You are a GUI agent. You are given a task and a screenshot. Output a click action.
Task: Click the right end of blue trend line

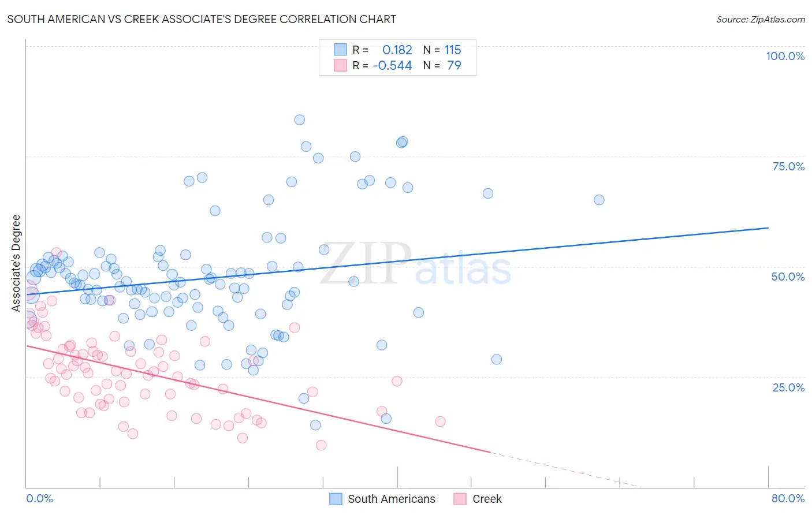[x=768, y=228]
